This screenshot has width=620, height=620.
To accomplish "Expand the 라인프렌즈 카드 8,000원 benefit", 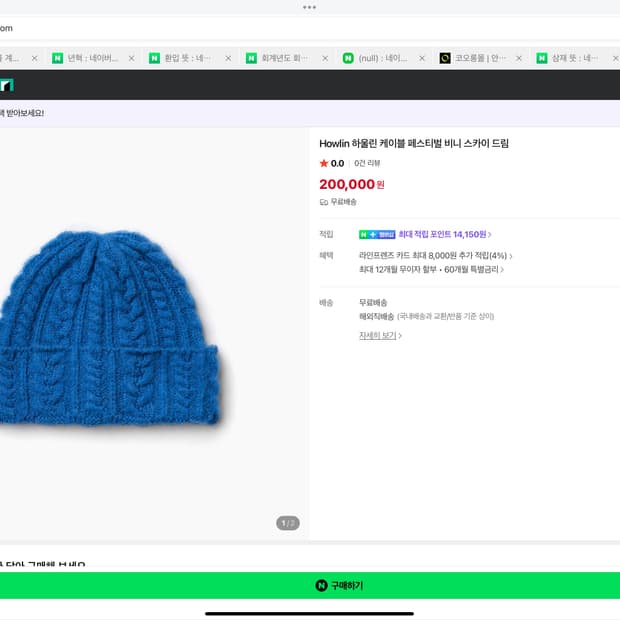I will click(x=435, y=256).
